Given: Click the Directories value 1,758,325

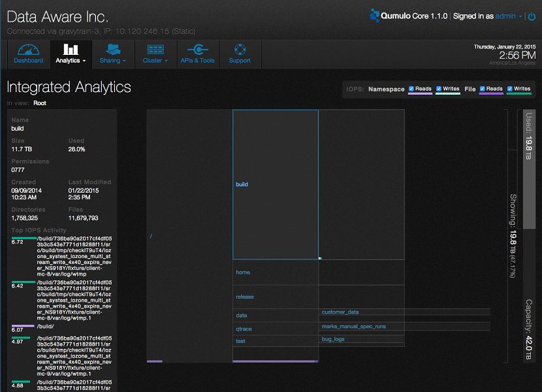Looking at the screenshot, I should coord(25,218).
